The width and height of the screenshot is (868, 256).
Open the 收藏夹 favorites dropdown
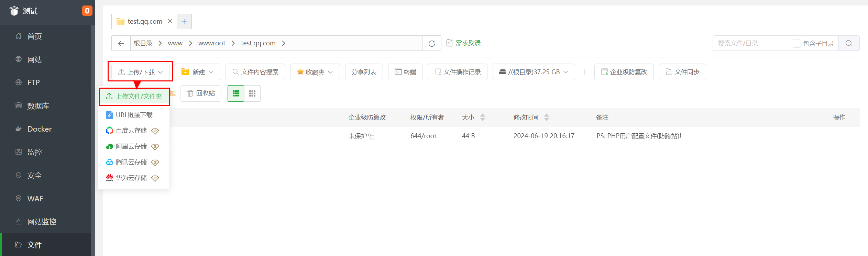[x=315, y=72]
